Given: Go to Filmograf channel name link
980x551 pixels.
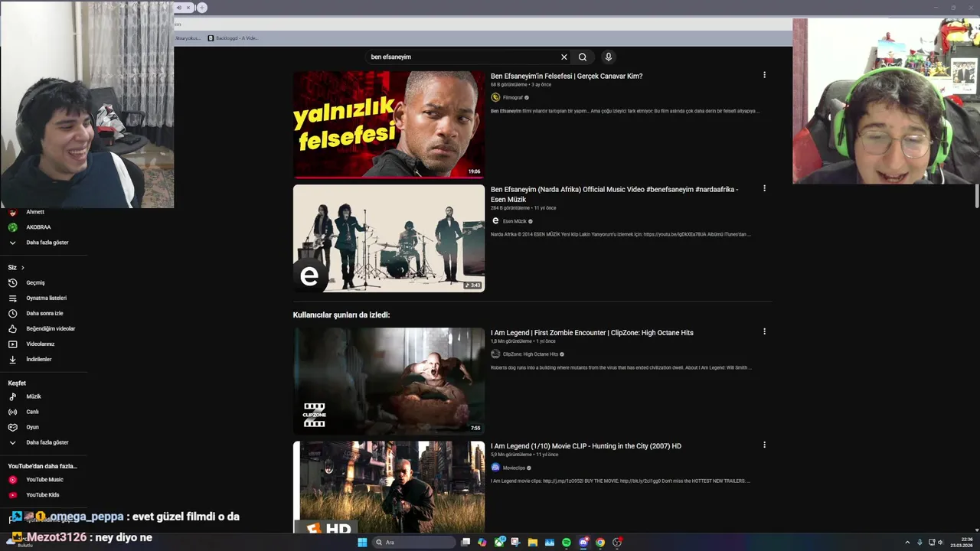Looking at the screenshot, I should [x=513, y=98].
